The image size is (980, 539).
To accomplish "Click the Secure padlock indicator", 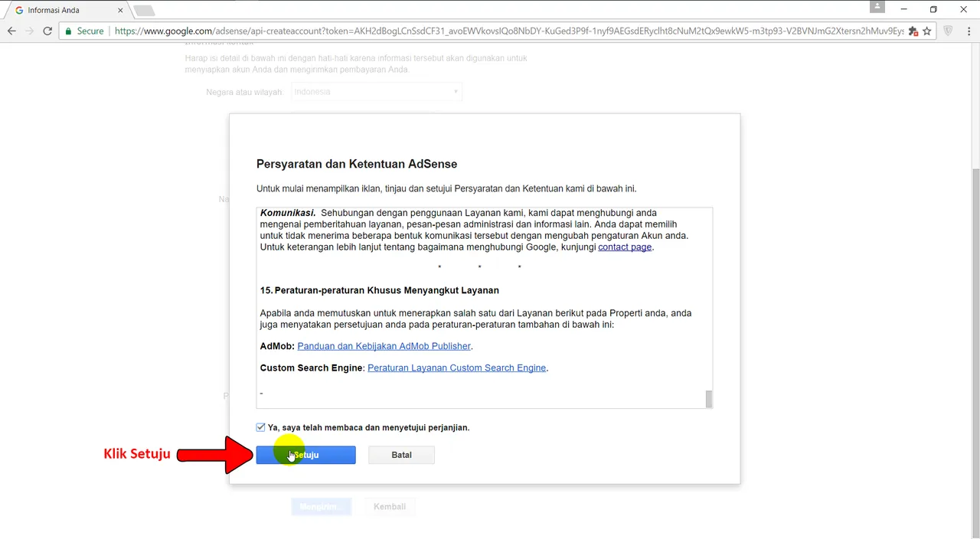I will [84, 31].
